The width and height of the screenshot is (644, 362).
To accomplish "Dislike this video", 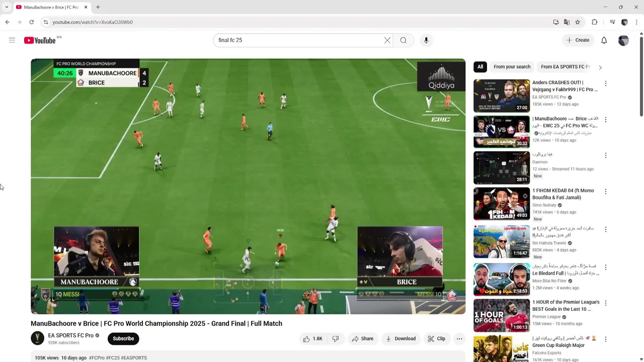I will (x=336, y=339).
